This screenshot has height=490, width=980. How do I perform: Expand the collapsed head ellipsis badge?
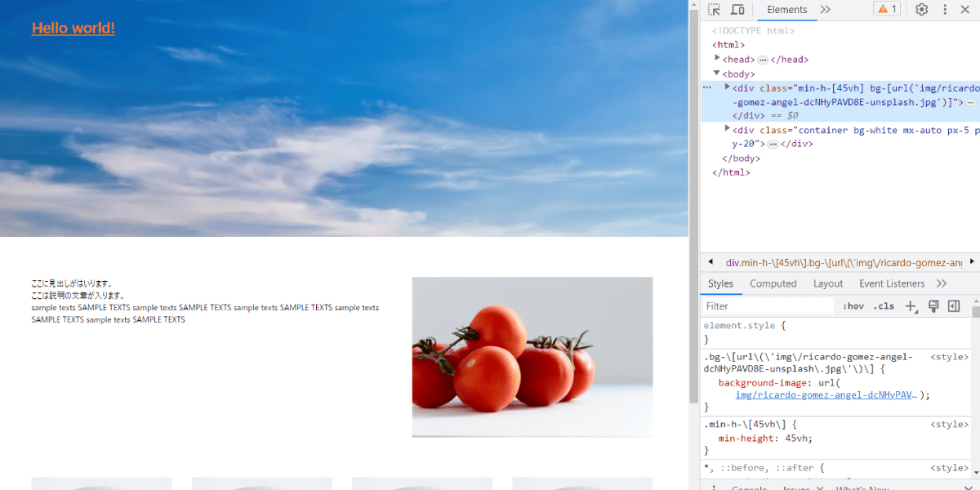coord(763,60)
